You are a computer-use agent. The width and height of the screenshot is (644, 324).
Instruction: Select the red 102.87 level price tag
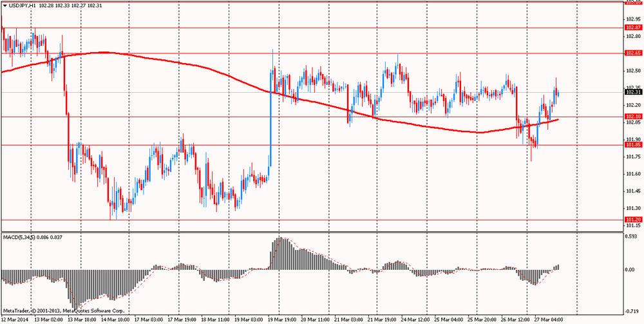[633, 28]
